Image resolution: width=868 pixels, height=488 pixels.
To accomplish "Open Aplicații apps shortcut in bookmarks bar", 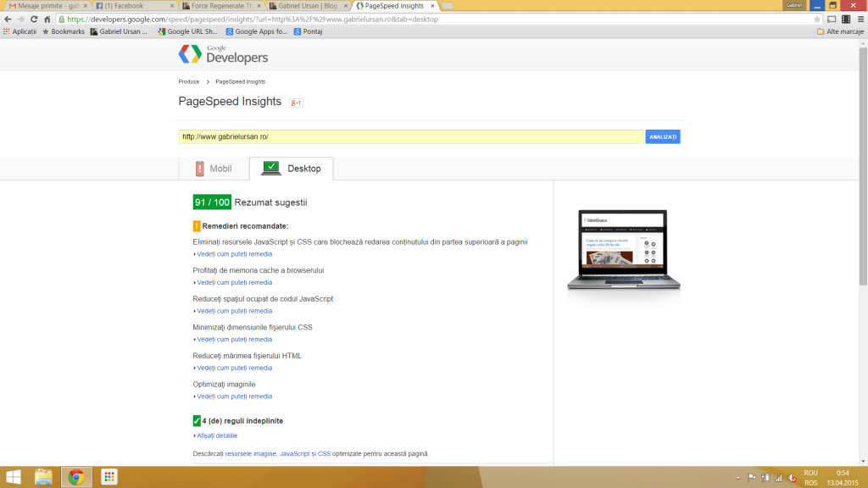I will [x=20, y=31].
